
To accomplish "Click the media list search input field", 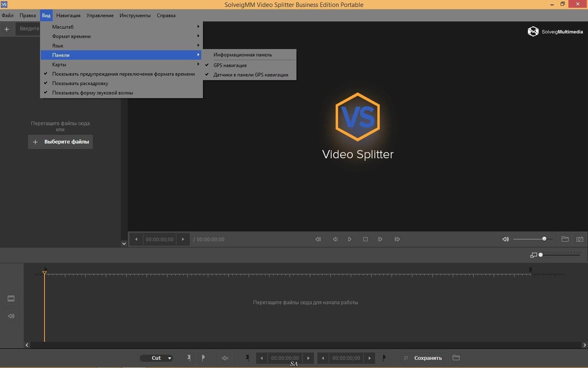I will coord(28,29).
